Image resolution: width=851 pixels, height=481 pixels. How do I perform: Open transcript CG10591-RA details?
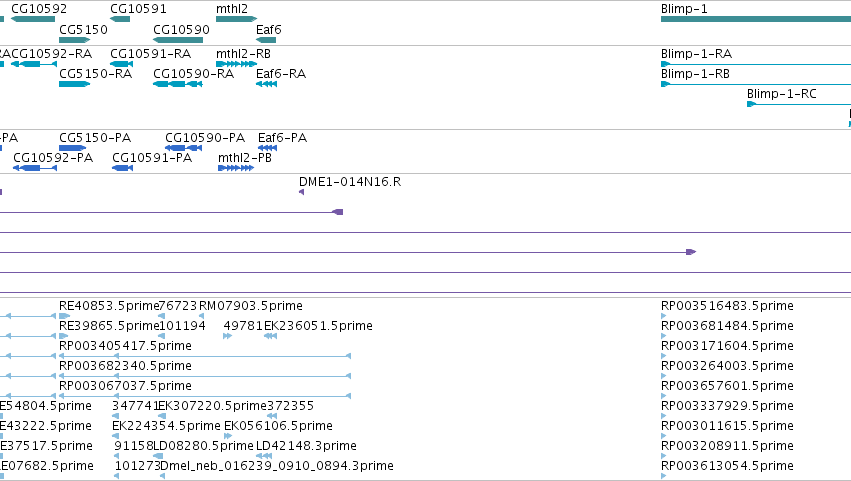point(150,54)
